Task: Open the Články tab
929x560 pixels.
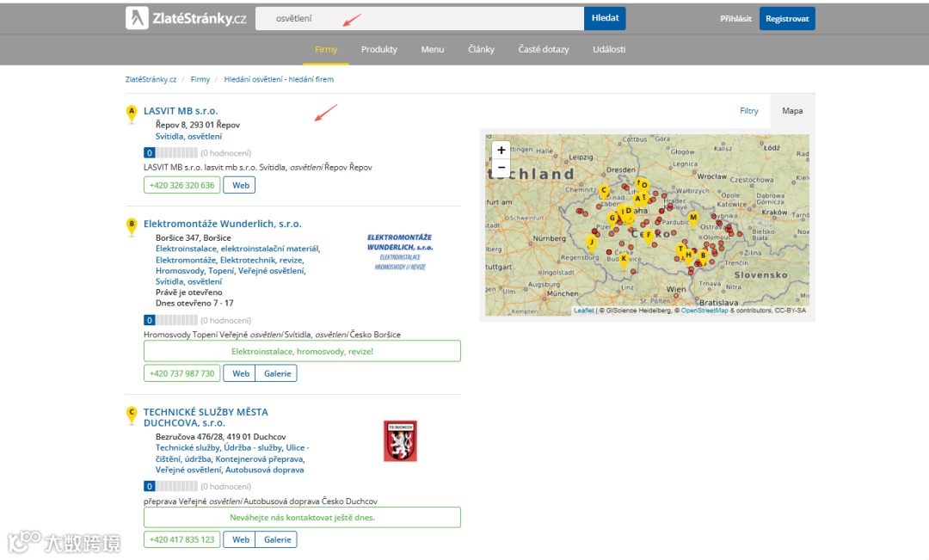Action: [481, 50]
